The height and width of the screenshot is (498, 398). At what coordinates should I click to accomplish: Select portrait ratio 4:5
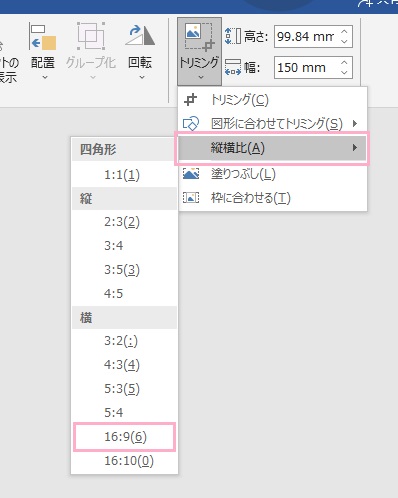124,294
